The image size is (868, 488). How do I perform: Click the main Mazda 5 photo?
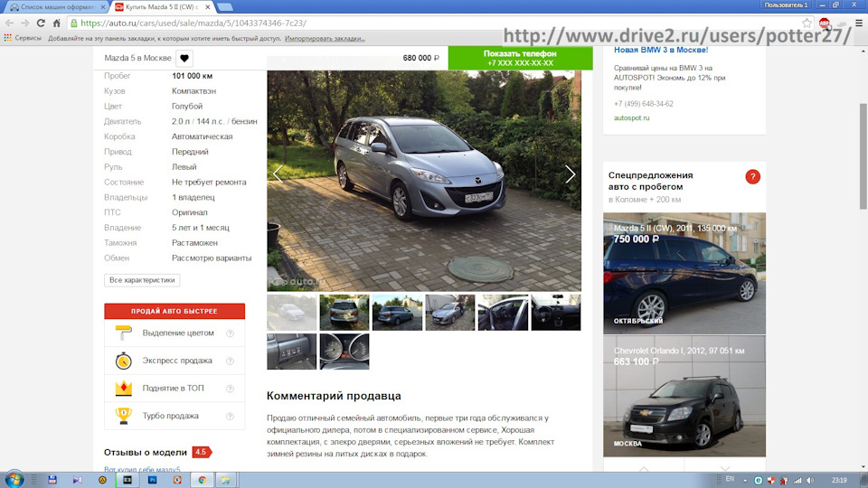[424, 181]
